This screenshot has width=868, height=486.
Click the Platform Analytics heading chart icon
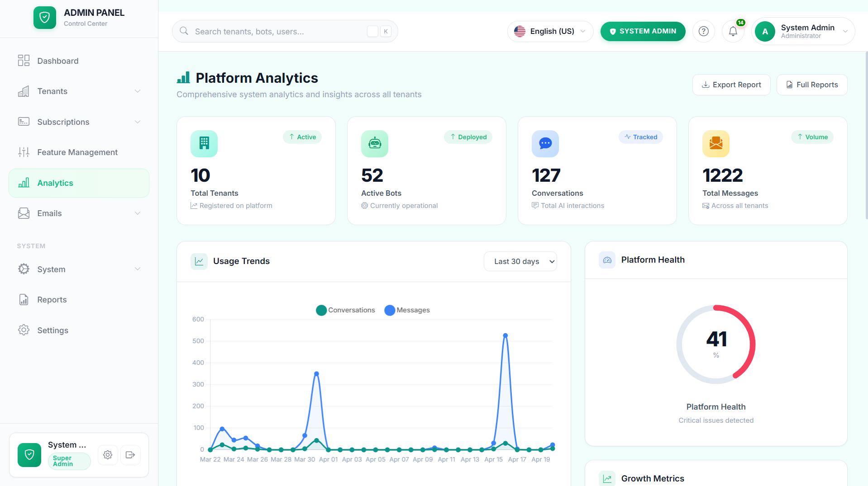183,78
